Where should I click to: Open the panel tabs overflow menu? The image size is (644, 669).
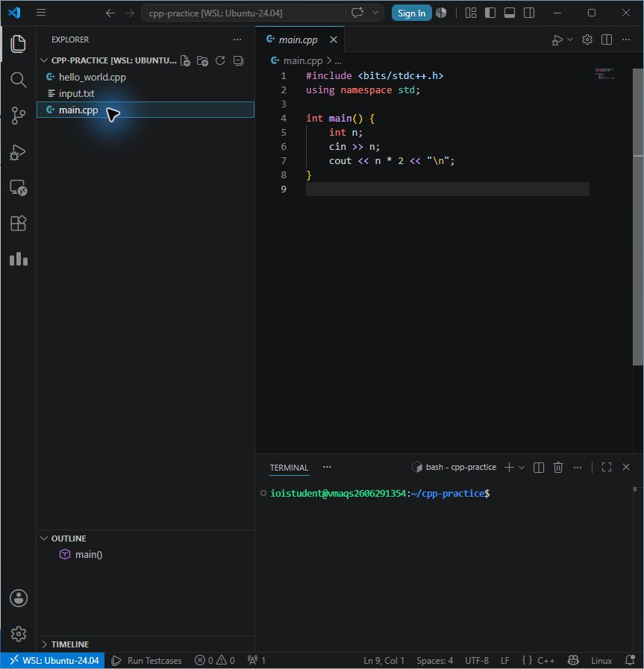click(x=327, y=467)
